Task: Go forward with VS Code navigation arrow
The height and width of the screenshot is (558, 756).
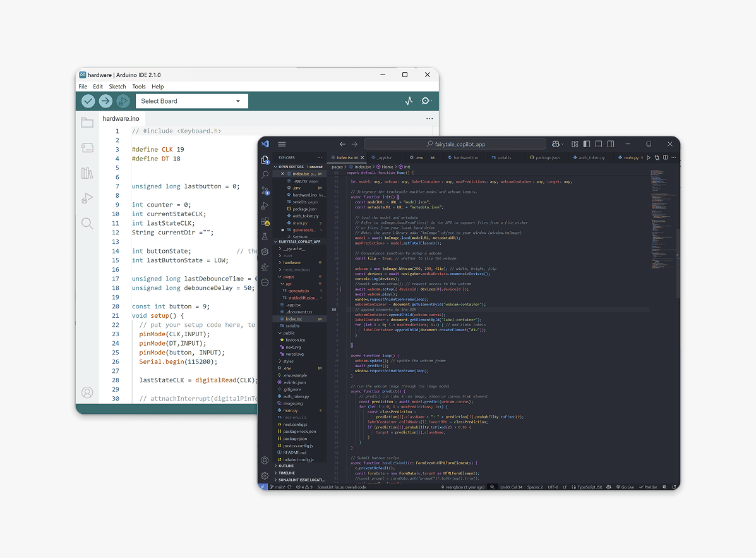Action: point(354,144)
